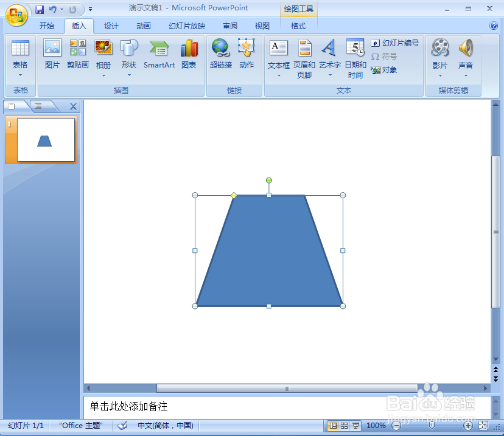
Task: Insert 幻灯片编号 slide number
Action: click(394, 43)
